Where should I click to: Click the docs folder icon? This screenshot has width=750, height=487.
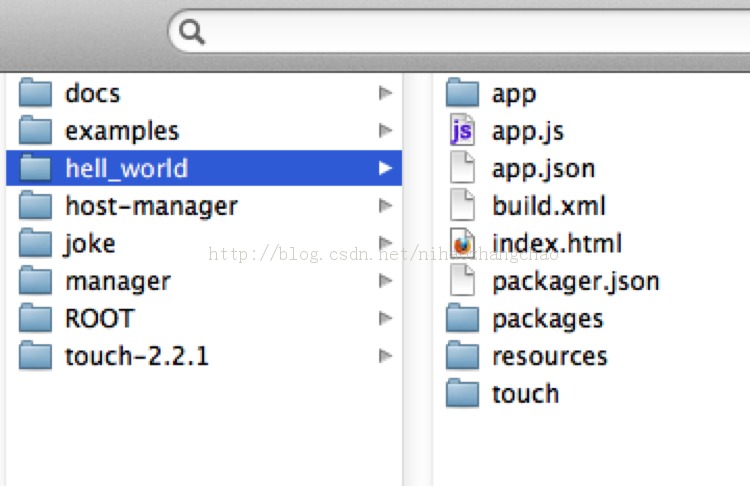35,92
